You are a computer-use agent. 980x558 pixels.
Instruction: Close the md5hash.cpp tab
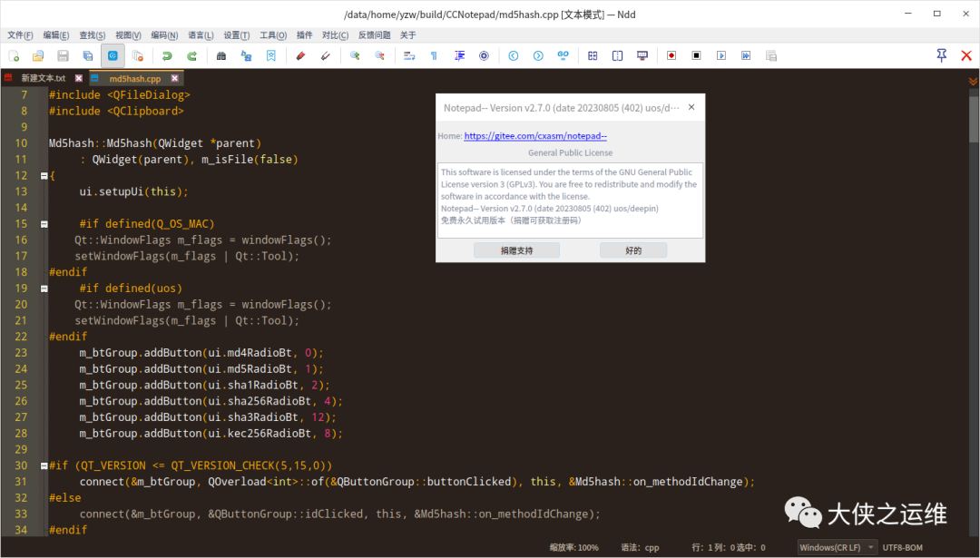coord(174,78)
